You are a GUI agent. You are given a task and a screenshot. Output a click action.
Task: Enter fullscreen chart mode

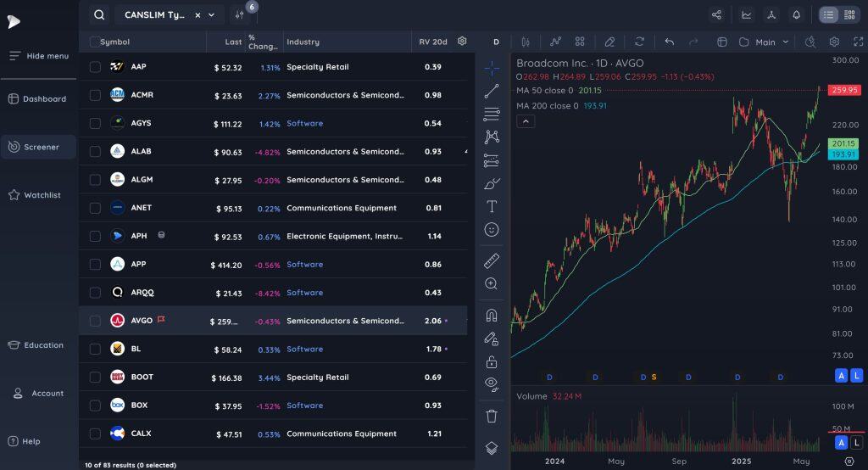point(858,42)
